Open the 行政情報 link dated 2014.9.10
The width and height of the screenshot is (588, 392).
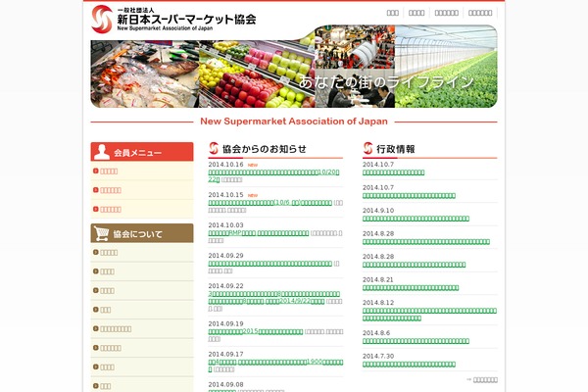[x=416, y=219]
